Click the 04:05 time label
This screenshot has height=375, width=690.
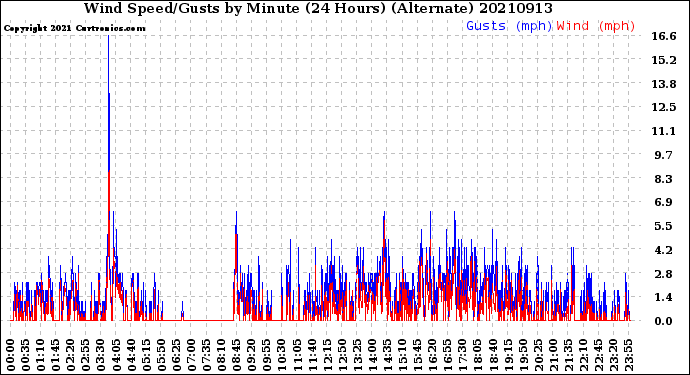(x=116, y=355)
